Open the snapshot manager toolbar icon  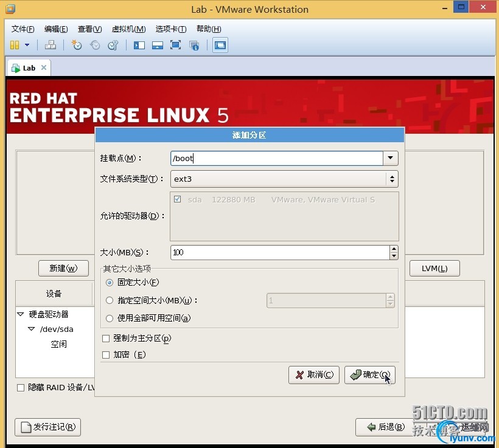click(x=113, y=45)
